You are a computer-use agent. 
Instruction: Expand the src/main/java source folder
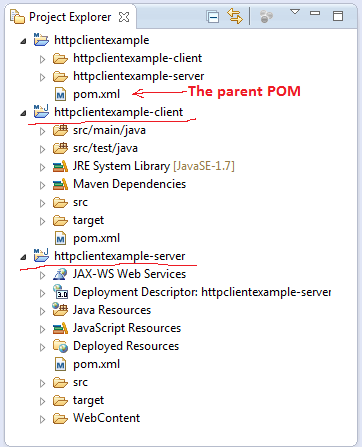click(x=42, y=131)
